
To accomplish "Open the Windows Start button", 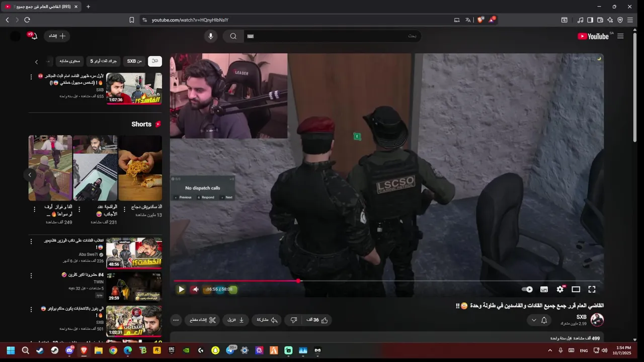I will pyautogui.click(x=11, y=350).
